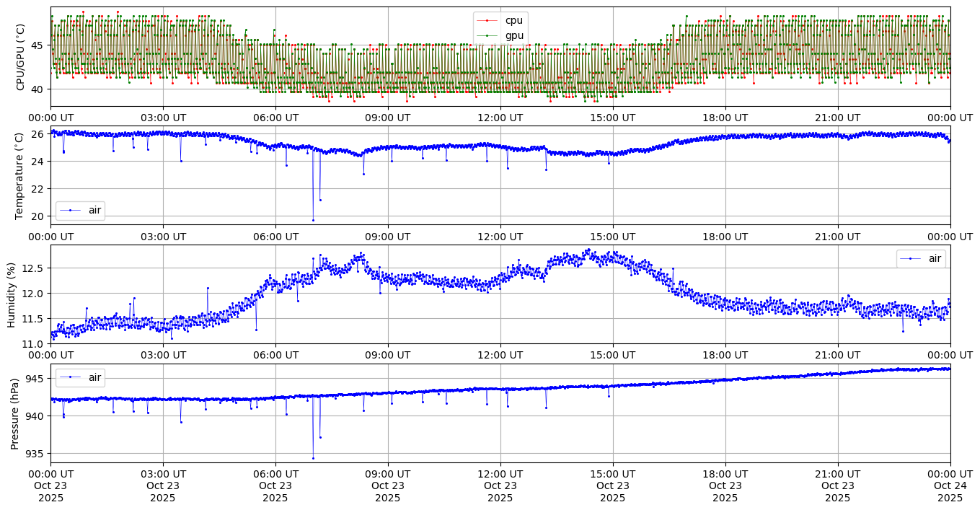Select the gpu label in top legend

point(513,35)
